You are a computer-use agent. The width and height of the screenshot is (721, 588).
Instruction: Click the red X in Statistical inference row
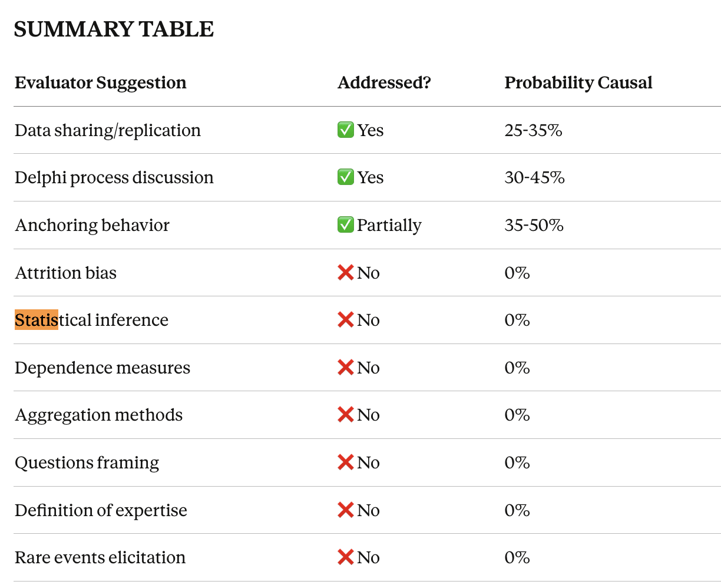(x=345, y=319)
